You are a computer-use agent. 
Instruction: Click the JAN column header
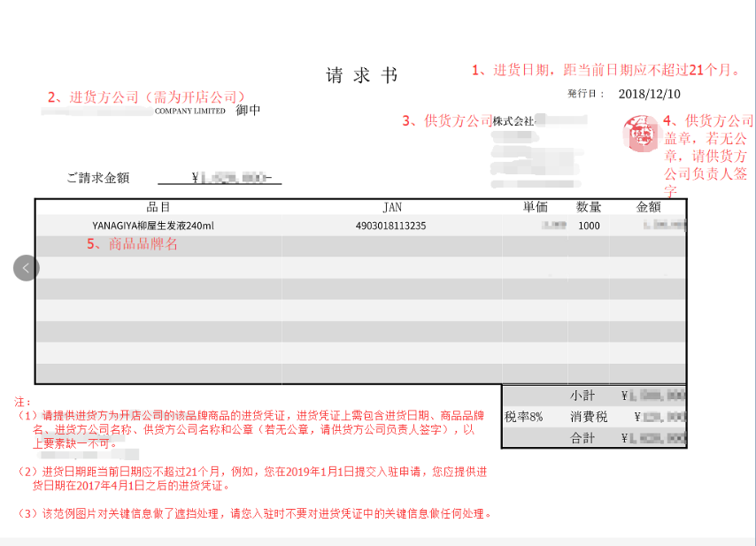(392, 207)
